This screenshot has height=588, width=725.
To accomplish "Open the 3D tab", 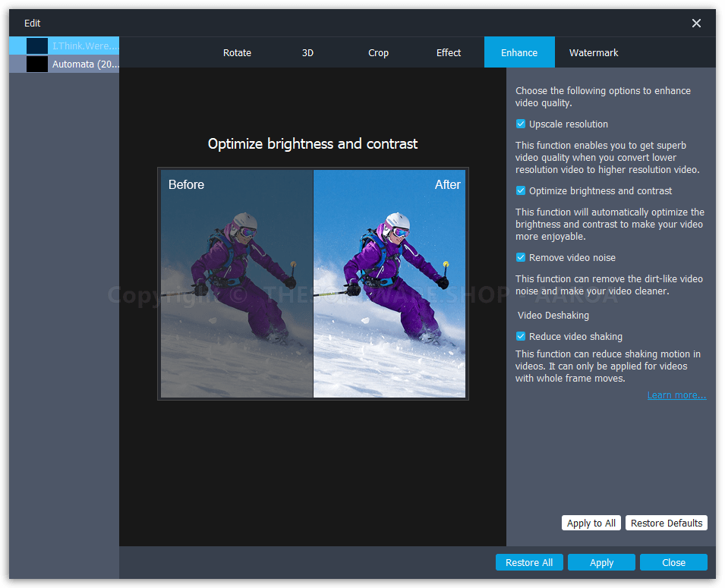I will [307, 52].
